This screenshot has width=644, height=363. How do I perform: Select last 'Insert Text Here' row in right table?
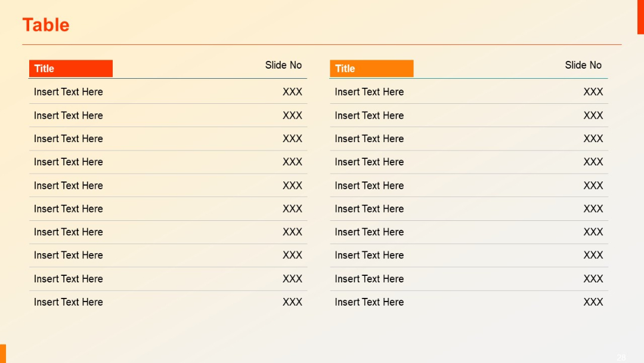[469, 302]
